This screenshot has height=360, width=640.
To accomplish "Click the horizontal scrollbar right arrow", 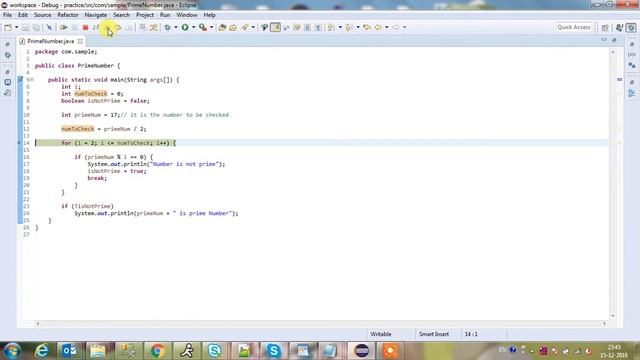I will click(x=604, y=324).
